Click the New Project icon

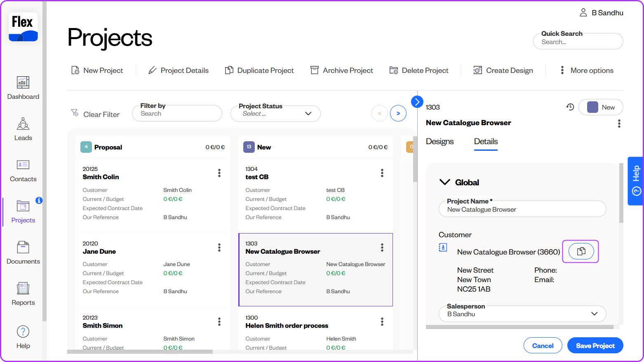(75, 70)
